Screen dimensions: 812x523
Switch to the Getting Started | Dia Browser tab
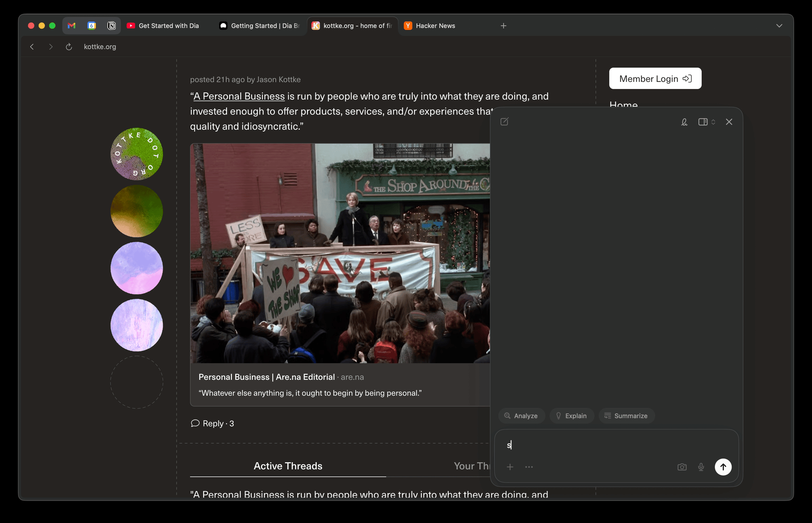(x=260, y=26)
